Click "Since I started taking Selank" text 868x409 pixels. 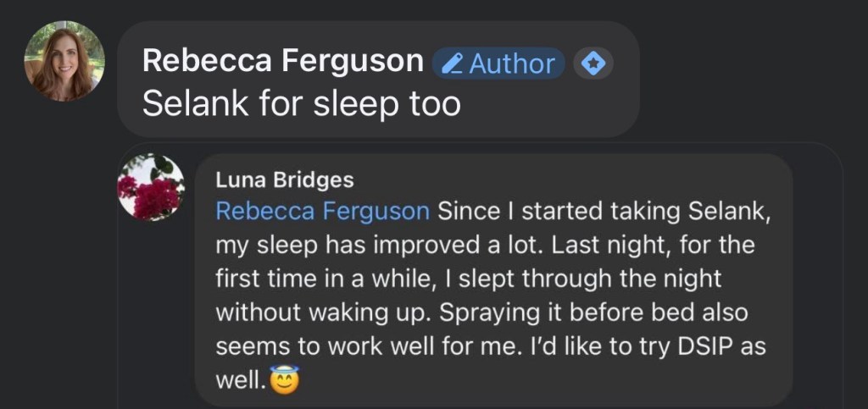coord(603,211)
